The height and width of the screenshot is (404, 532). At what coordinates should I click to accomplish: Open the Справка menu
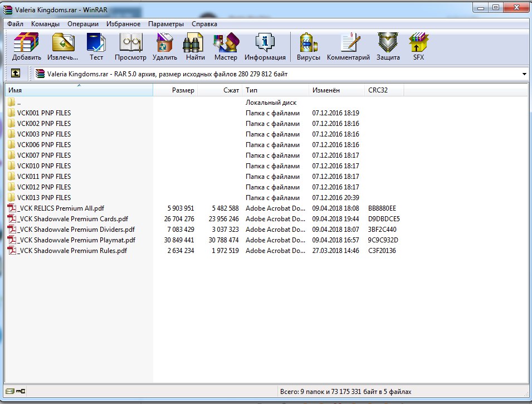[x=204, y=24]
